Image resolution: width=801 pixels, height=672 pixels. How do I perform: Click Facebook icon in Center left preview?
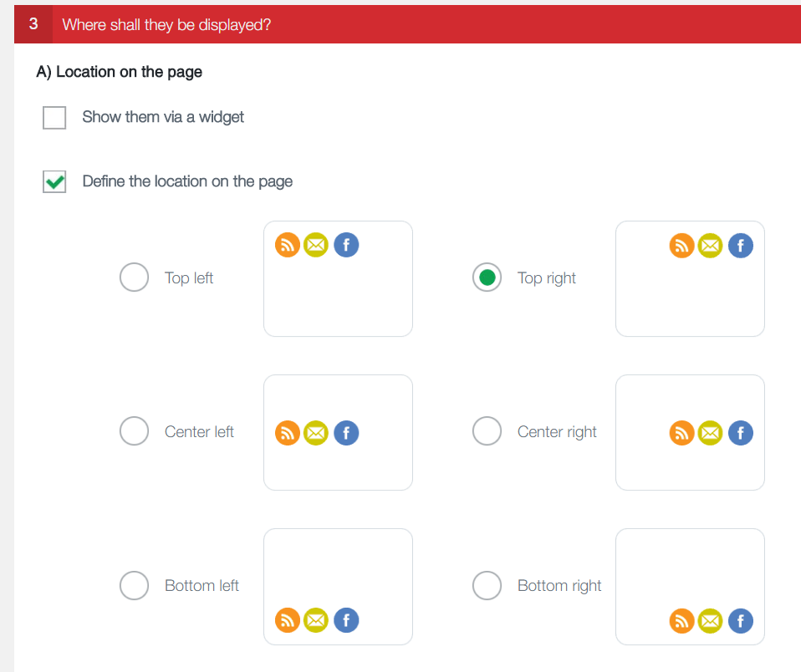(x=346, y=433)
